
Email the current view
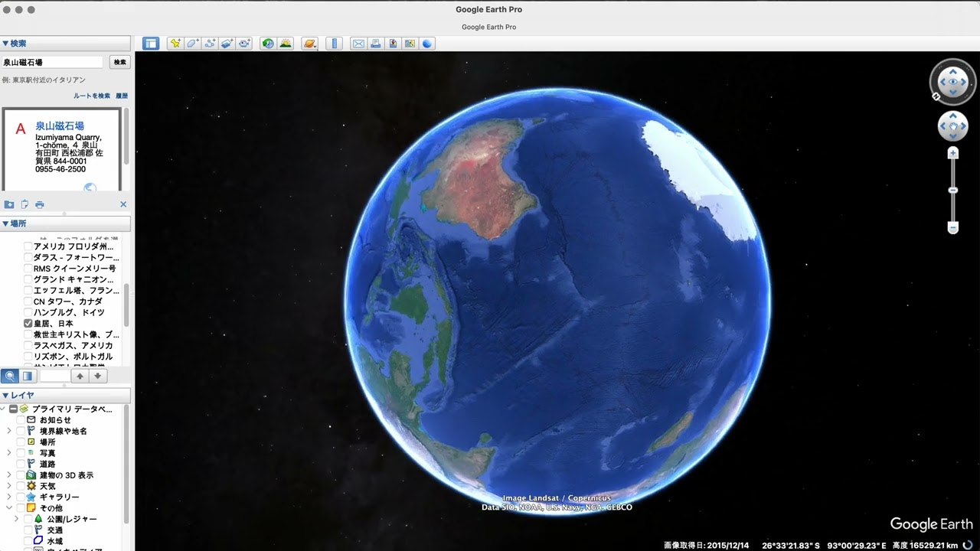point(358,44)
